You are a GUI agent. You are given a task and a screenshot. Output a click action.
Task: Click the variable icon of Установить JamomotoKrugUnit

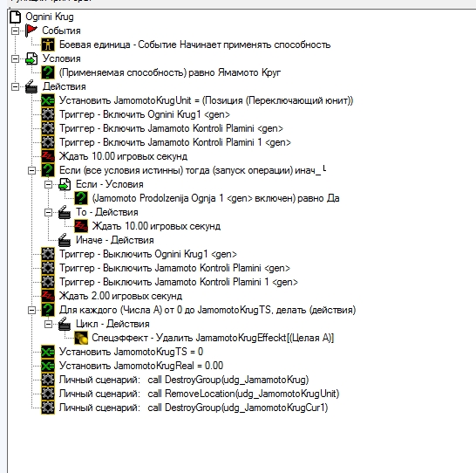48,100
